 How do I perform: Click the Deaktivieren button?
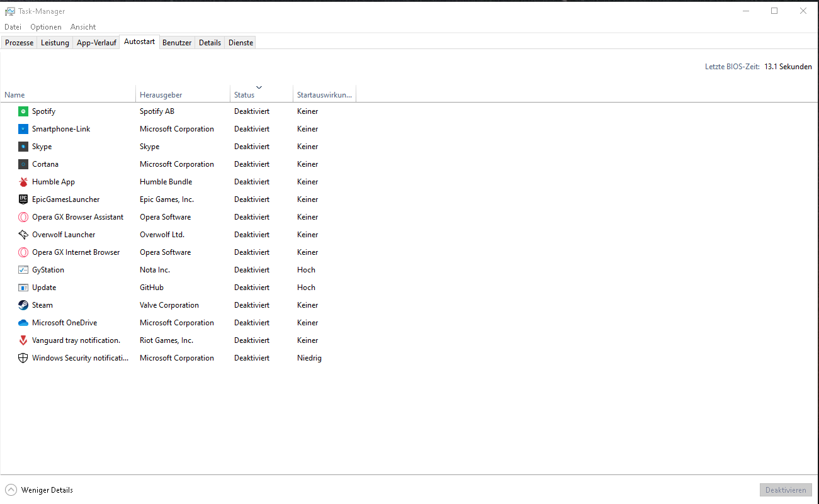pyautogui.click(x=786, y=490)
